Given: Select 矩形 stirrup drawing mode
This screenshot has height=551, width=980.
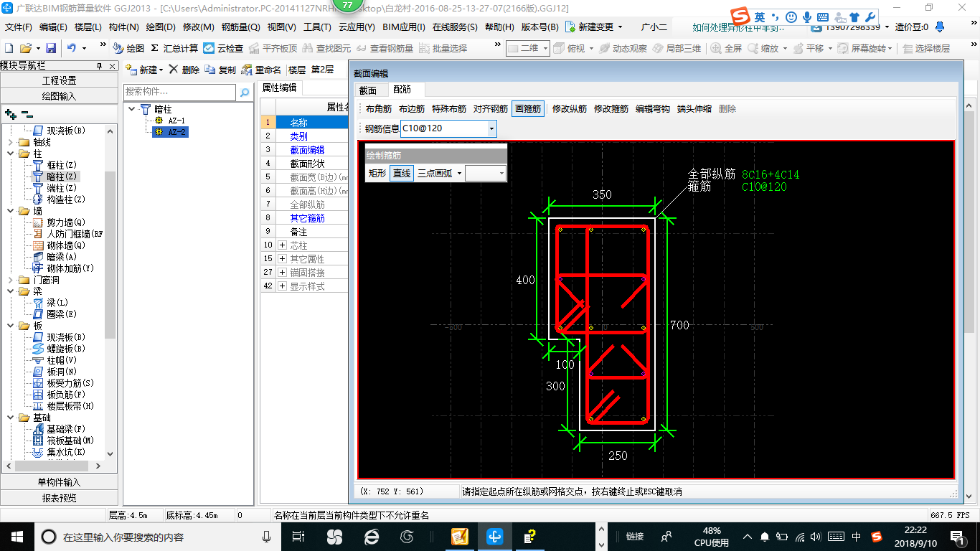Looking at the screenshot, I should (x=377, y=173).
